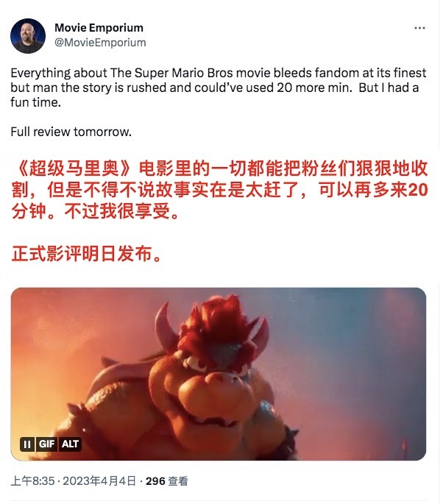Open the three-dot more options menu

pos(419,28)
